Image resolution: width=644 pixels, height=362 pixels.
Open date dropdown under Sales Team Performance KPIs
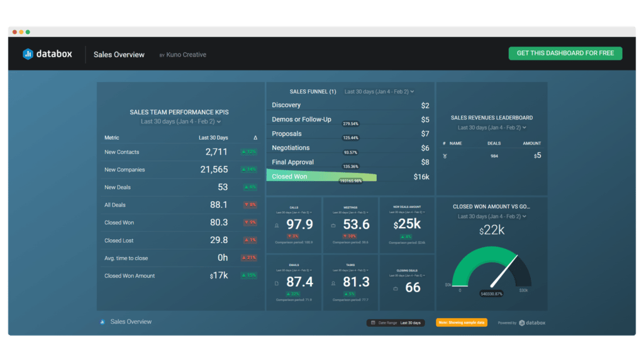pos(180,122)
